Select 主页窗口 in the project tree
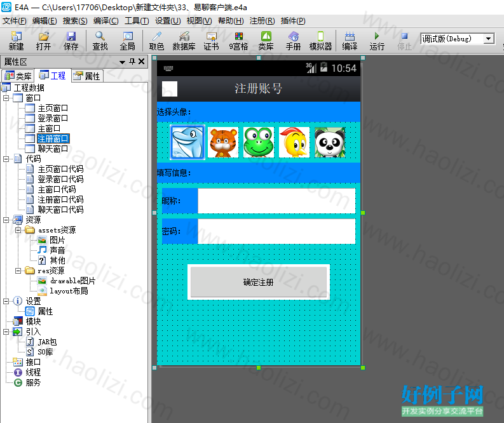 pos(52,108)
